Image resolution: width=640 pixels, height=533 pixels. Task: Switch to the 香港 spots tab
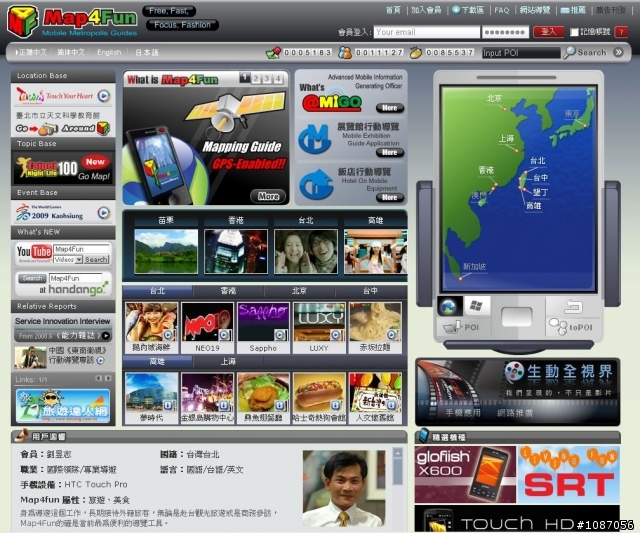pyautogui.click(x=228, y=291)
